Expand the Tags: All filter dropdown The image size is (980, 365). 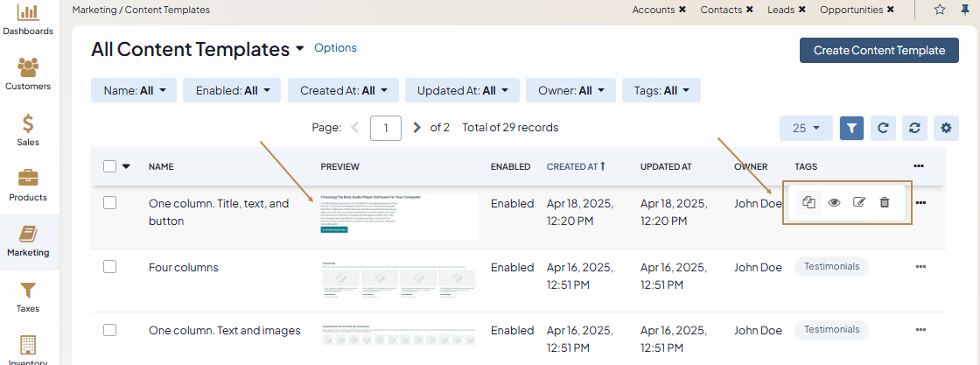pos(661,90)
